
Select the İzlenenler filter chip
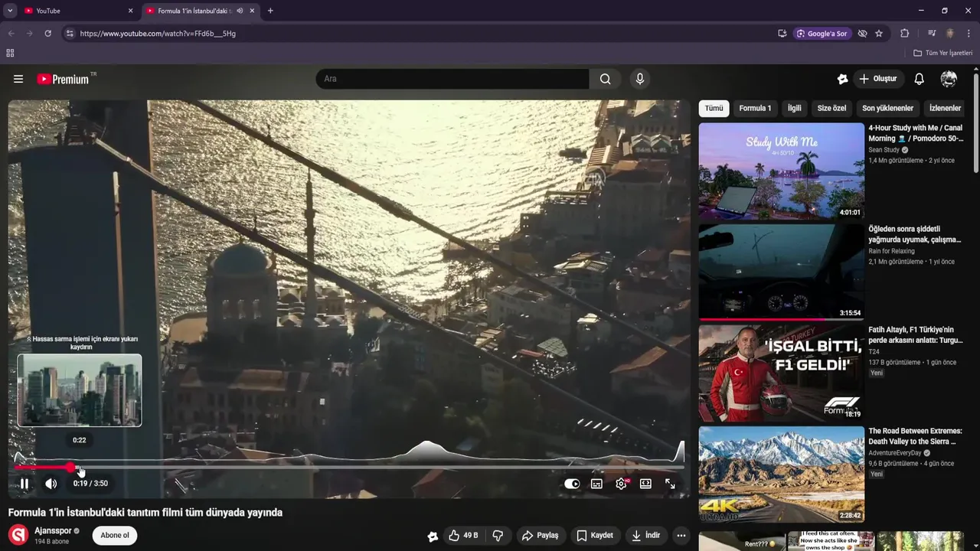(x=945, y=108)
